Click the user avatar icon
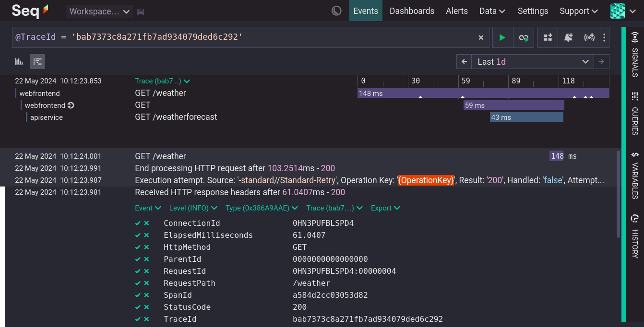644x327 pixels. click(x=618, y=11)
